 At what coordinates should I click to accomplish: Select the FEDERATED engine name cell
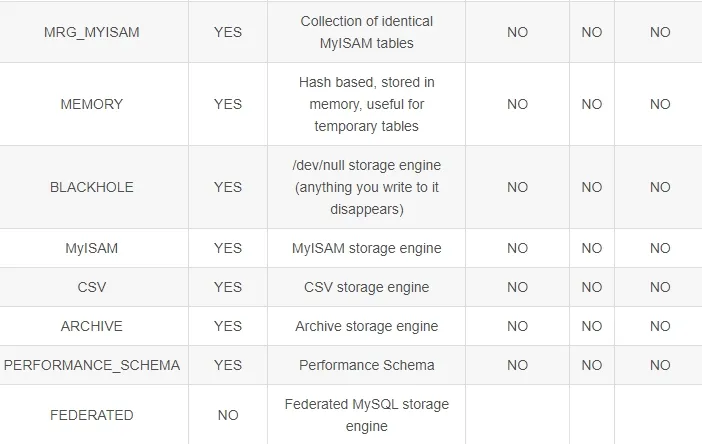click(x=92, y=415)
